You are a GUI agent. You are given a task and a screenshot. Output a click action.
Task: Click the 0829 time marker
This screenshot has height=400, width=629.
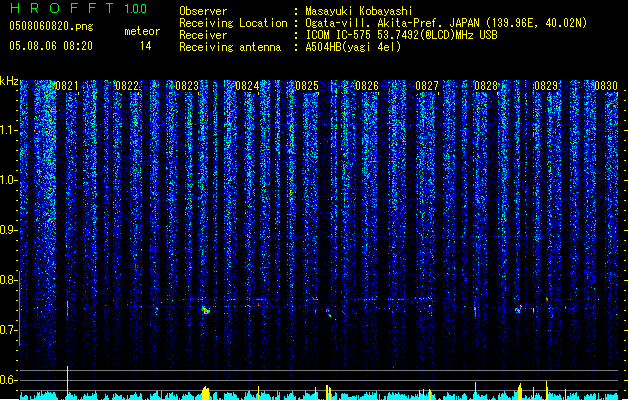(x=546, y=86)
